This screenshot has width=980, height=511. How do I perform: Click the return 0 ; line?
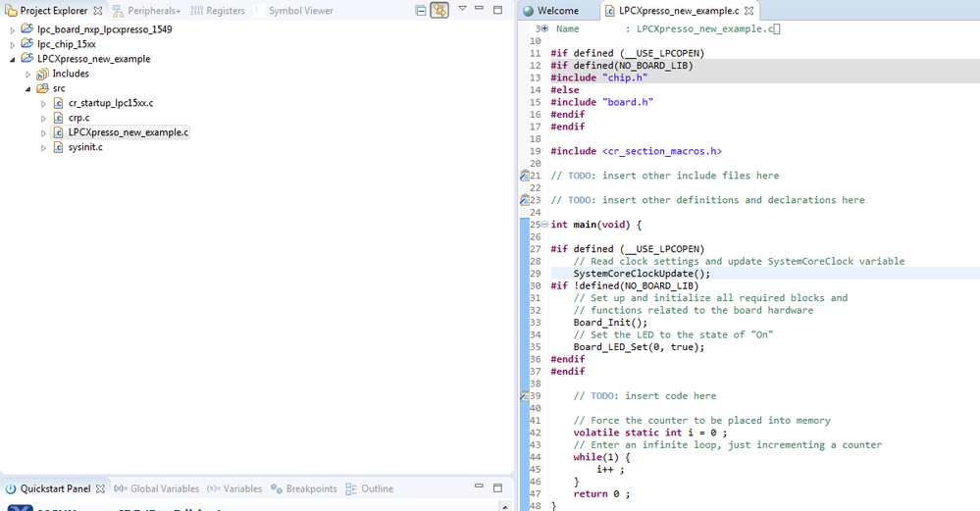tap(601, 493)
